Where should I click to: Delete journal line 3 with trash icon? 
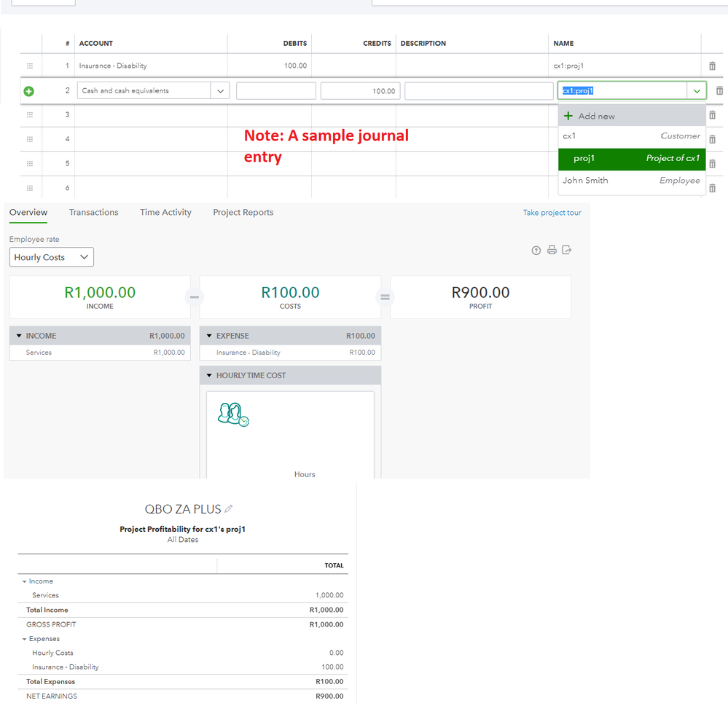712,114
